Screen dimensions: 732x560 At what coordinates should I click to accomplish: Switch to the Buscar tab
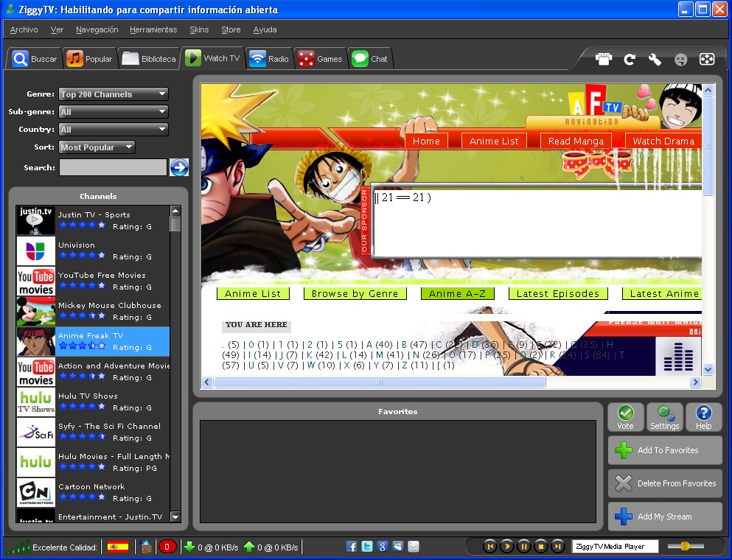tap(35, 59)
